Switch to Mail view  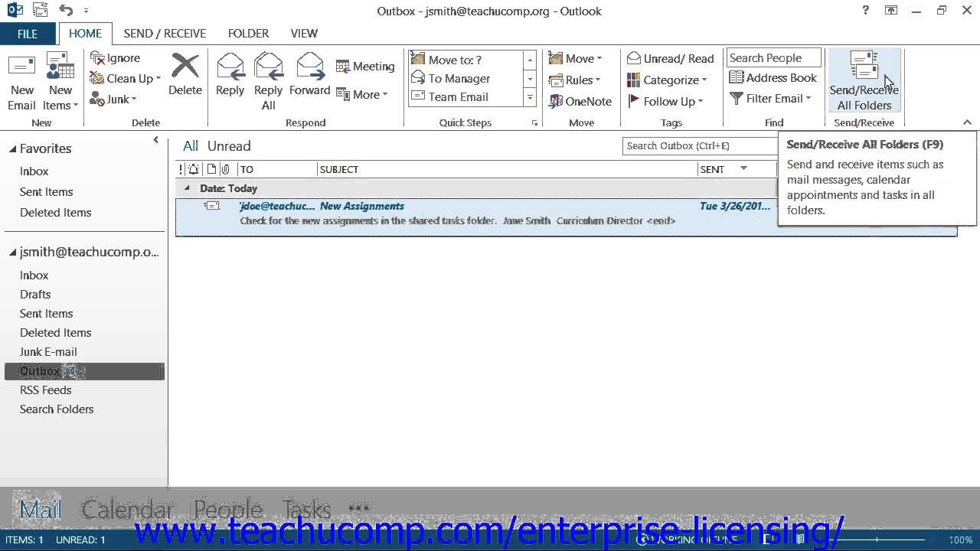[40, 510]
